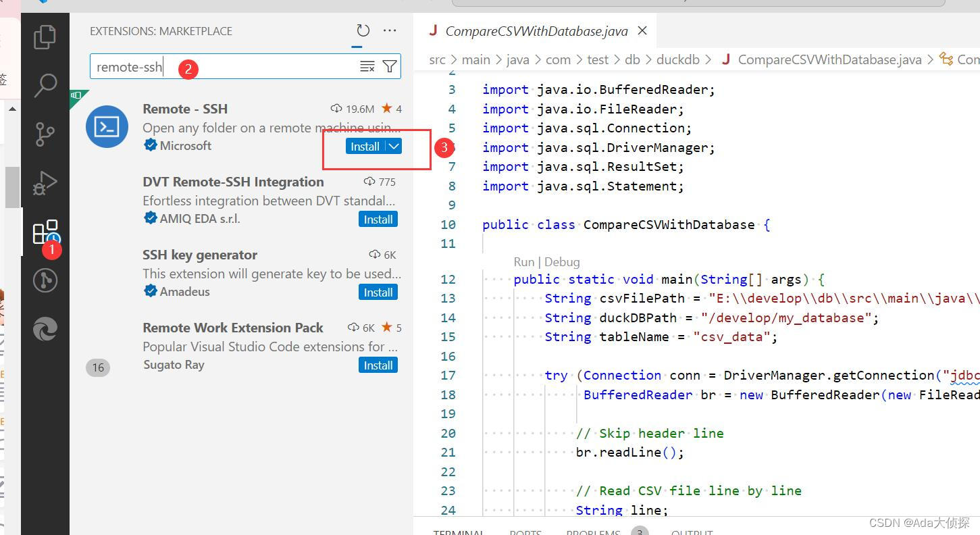Click the Remote - SSH extension icon
980x535 pixels.
[107, 126]
